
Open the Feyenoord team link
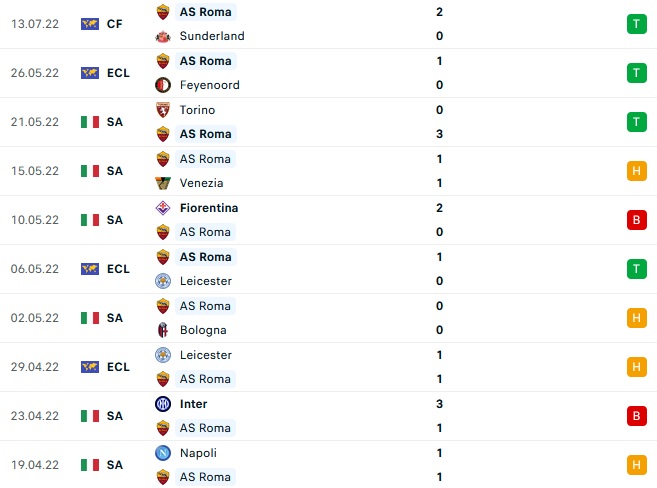click(x=210, y=85)
